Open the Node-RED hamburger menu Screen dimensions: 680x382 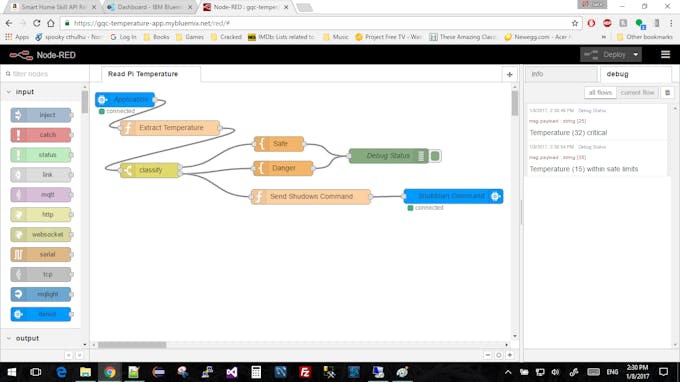coord(665,55)
